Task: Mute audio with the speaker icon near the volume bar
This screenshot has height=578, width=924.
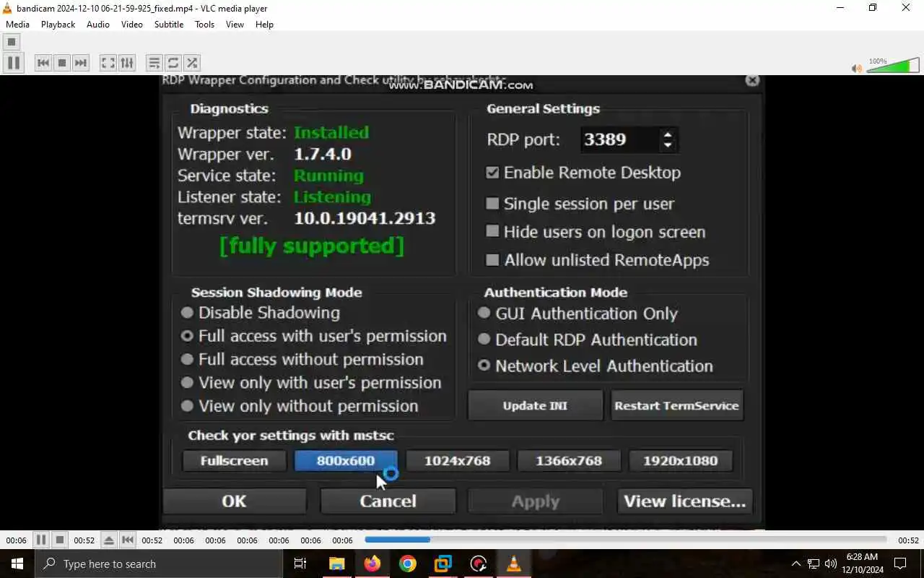Action: (x=856, y=69)
